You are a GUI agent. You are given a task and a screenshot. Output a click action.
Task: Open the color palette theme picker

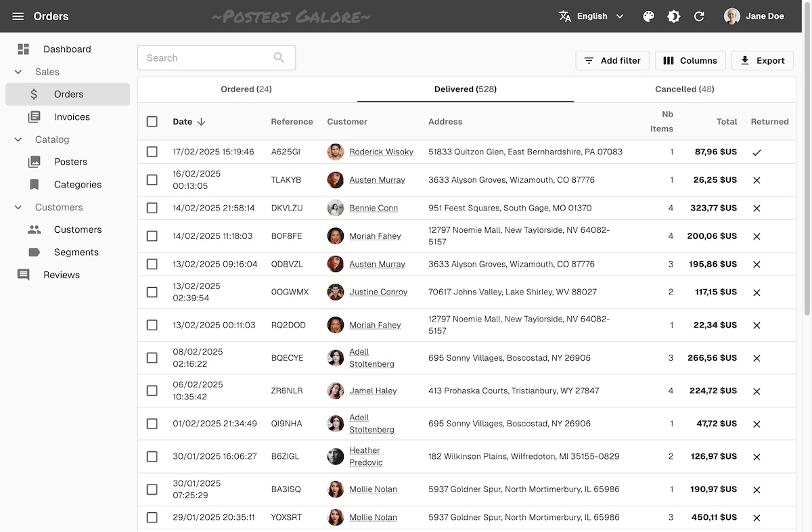(x=648, y=16)
